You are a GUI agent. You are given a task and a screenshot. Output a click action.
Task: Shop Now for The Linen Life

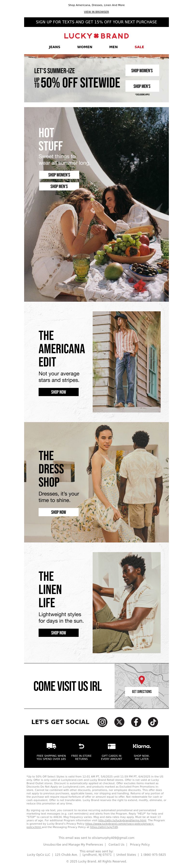[x=58, y=633]
